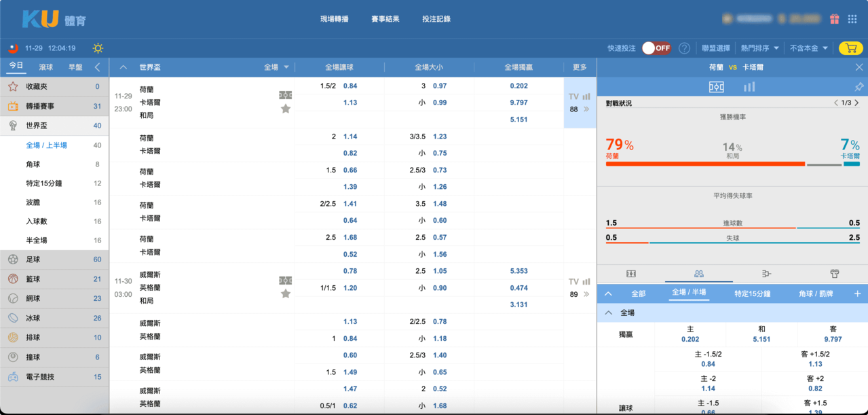The image size is (868, 415).
Task: Turn on the 快速投注 switch
Action: point(656,48)
